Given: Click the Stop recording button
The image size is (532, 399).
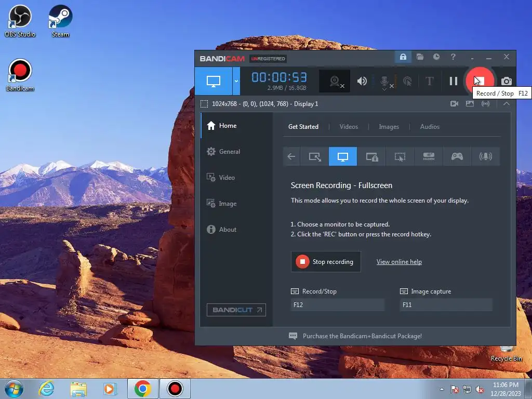Looking at the screenshot, I should click(326, 262).
